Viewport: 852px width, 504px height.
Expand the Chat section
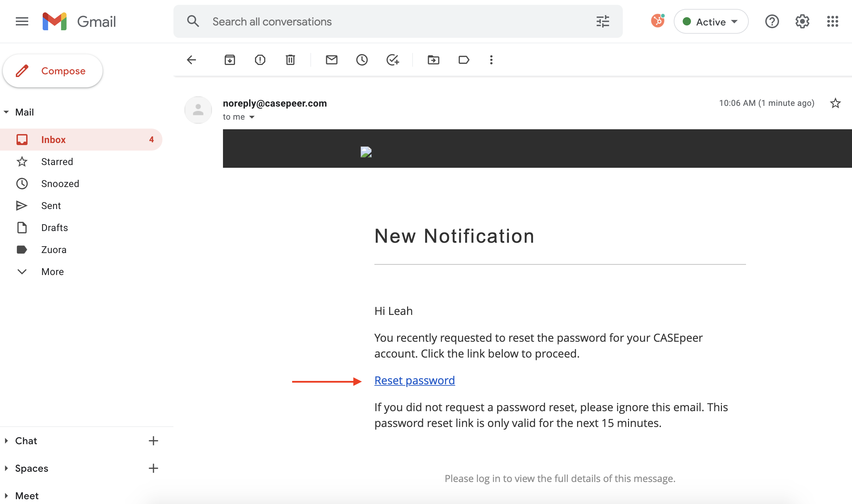coord(6,441)
